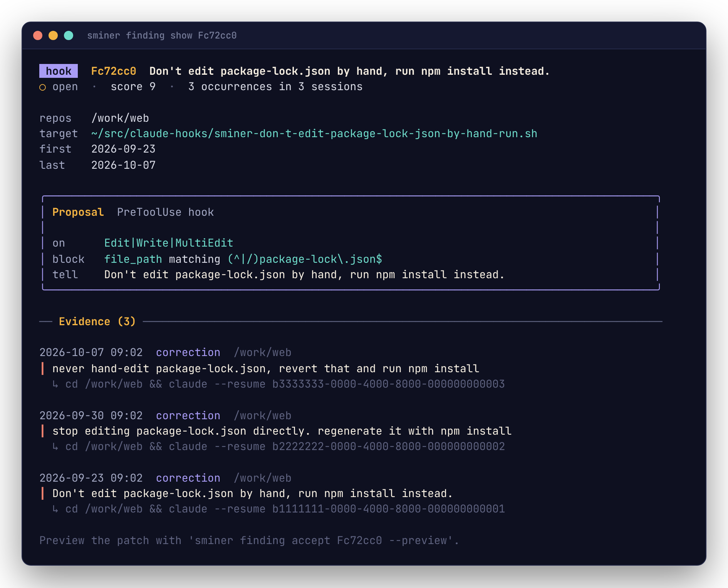Screen dimensions: 728x588
Task: Click 'correction' label for the 2026-09-23 evidence
Action: click(x=188, y=478)
